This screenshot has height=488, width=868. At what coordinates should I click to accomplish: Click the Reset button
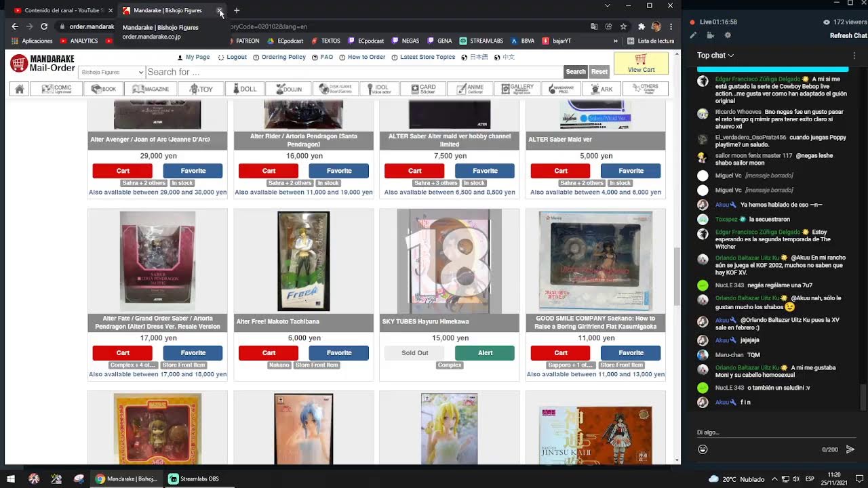(599, 71)
